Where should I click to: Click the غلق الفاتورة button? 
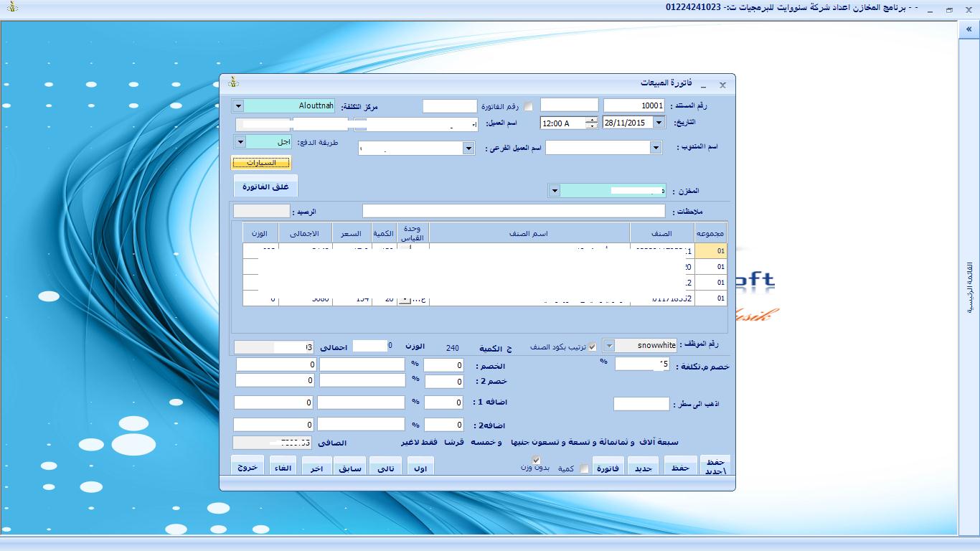tap(265, 187)
